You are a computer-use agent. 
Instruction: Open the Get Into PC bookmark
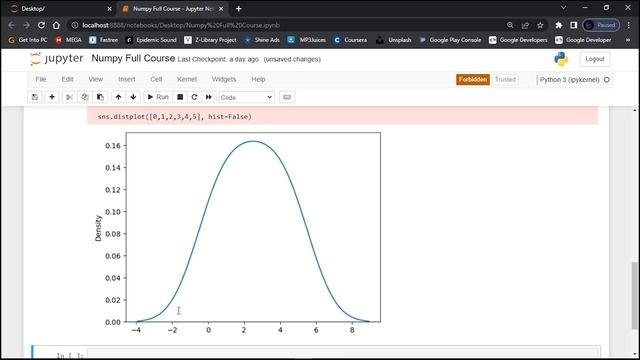[28, 40]
